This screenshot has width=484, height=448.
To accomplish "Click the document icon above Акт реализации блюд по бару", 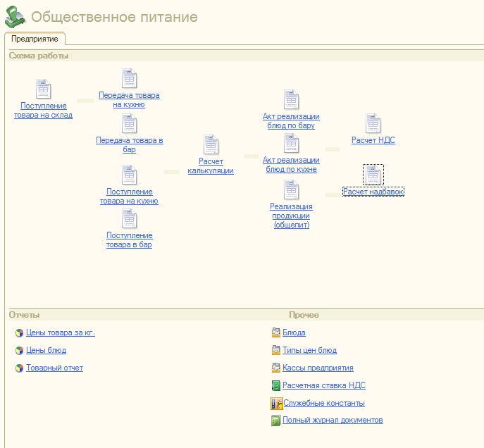I will (x=291, y=100).
